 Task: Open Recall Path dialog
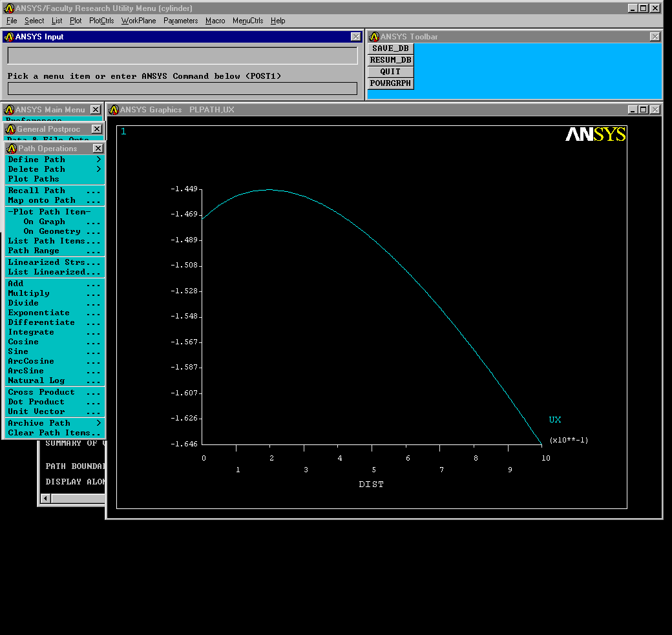(54, 191)
